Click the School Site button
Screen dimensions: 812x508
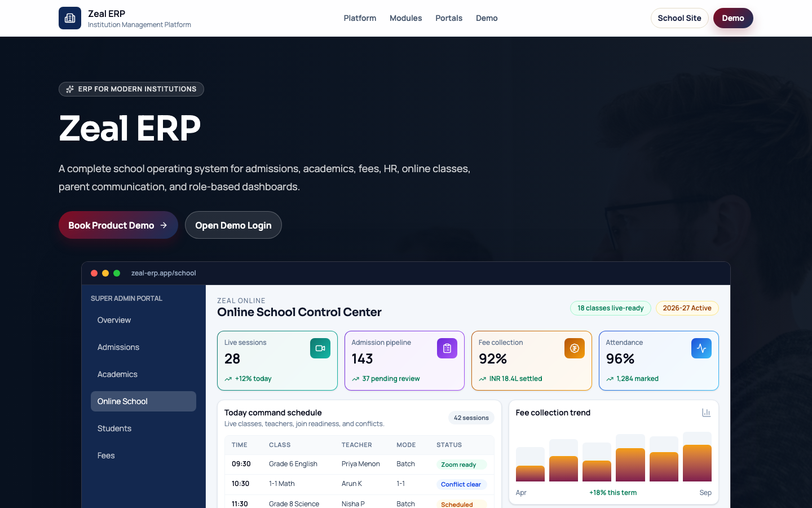tap(679, 18)
